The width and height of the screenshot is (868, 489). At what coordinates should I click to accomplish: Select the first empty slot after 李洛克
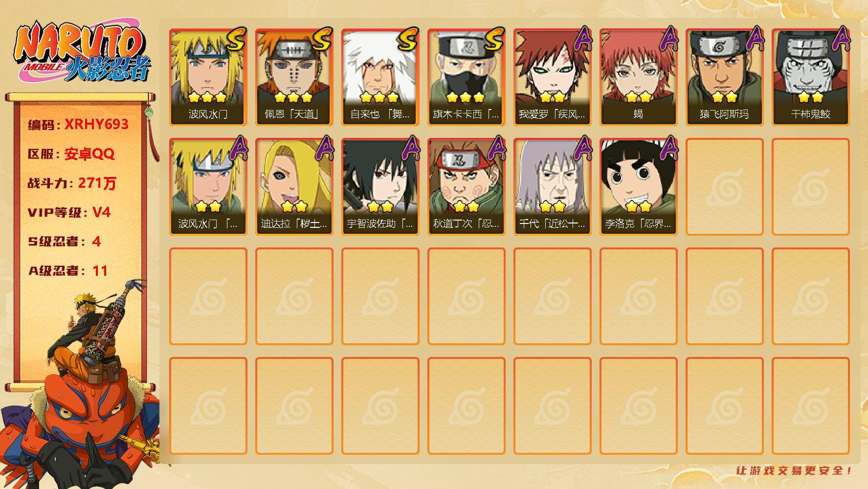[x=724, y=187]
